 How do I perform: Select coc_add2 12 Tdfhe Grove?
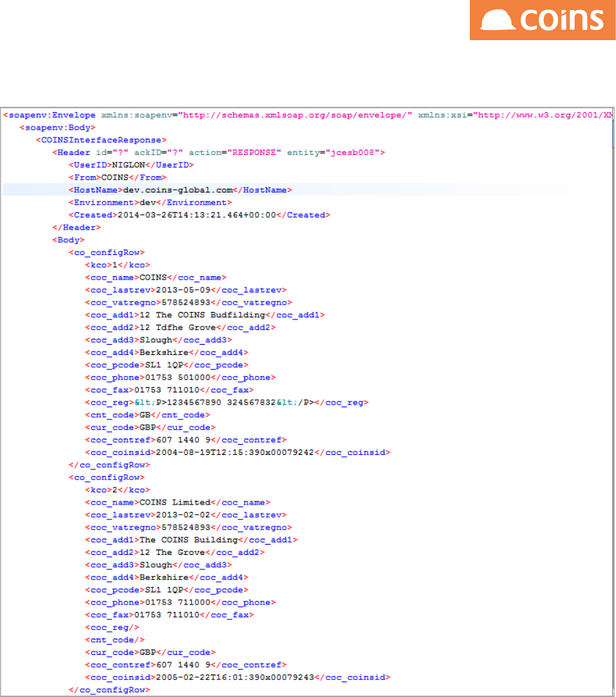180,327
